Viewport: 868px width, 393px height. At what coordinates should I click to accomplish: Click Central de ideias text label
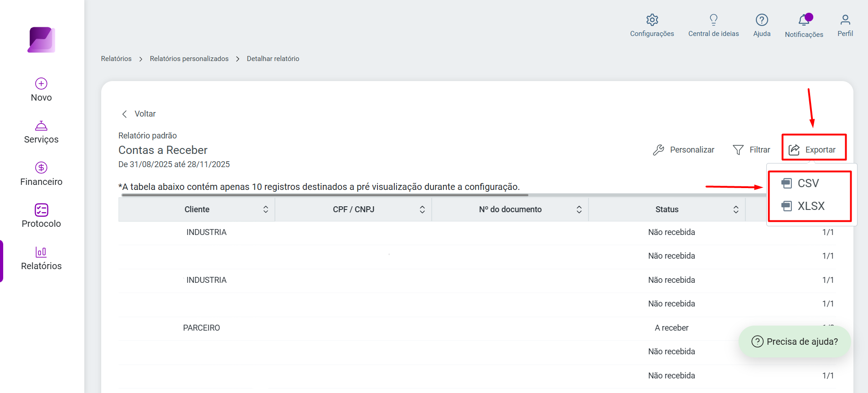pos(713,34)
